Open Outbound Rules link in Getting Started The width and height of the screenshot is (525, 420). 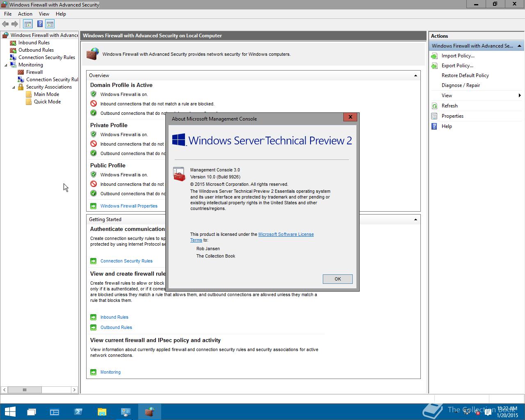[x=116, y=327]
